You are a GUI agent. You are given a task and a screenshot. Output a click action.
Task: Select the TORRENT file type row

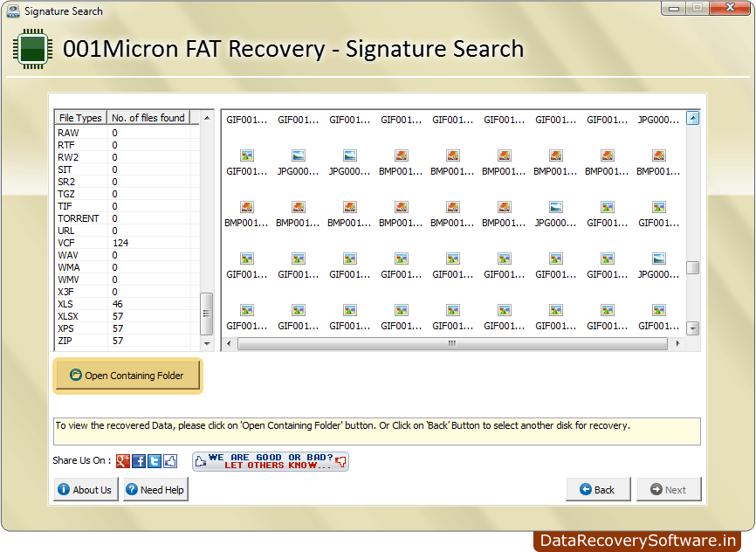point(127,218)
